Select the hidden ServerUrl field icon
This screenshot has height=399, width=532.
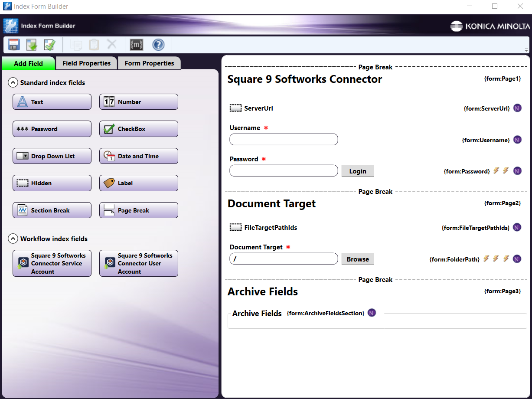(235, 108)
